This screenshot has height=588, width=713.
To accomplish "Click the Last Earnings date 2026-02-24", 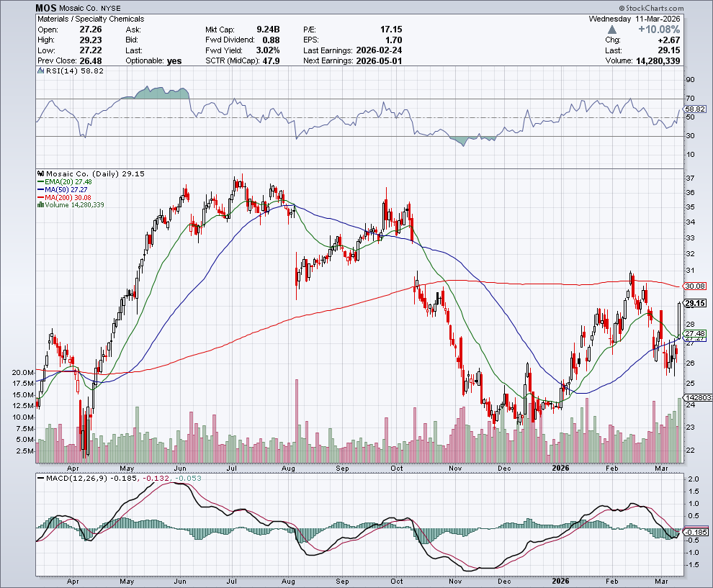I will coord(380,50).
